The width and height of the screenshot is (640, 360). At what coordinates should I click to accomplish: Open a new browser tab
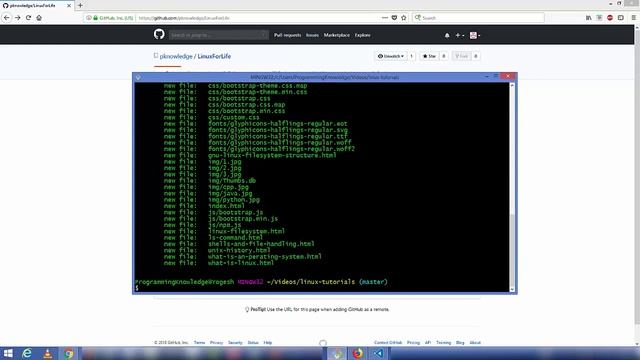[x=80, y=6]
